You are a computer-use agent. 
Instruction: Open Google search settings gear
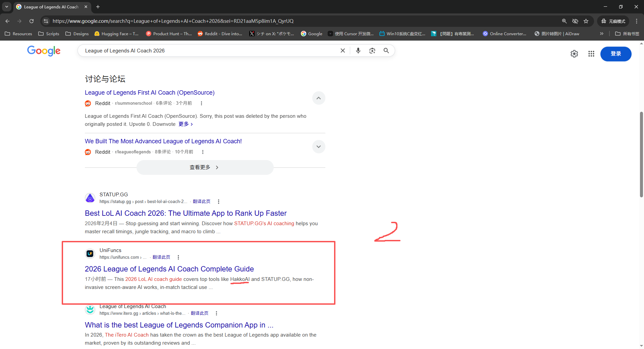click(x=574, y=54)
